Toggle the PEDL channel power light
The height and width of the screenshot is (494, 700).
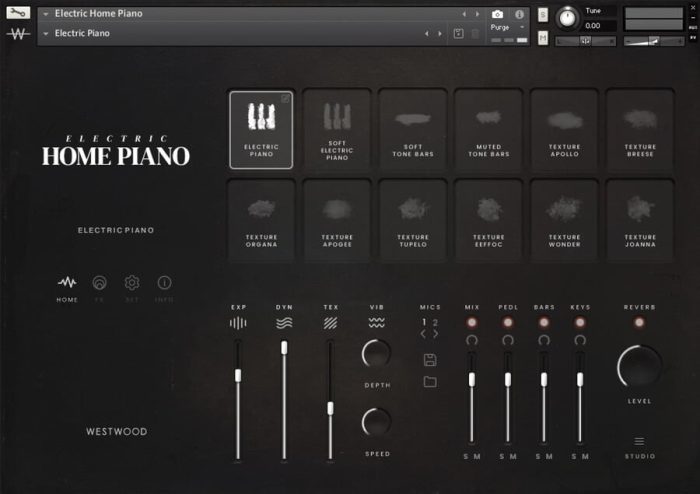coord(508,322)
